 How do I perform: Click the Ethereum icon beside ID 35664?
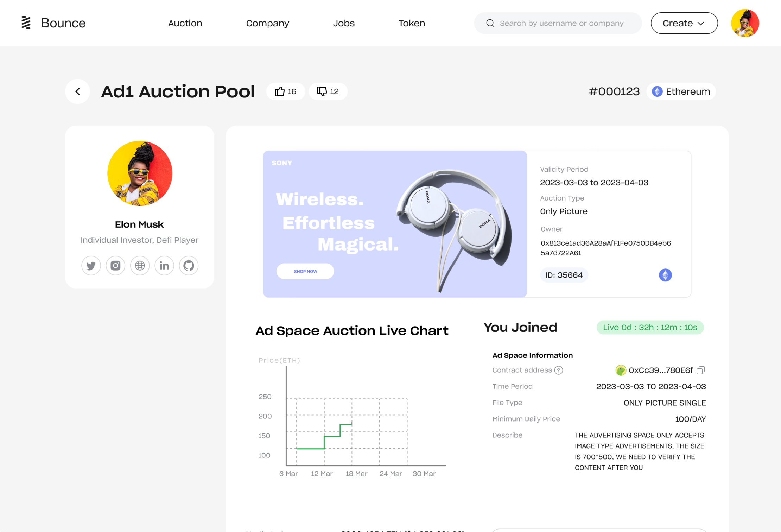[x=665, y=275]
